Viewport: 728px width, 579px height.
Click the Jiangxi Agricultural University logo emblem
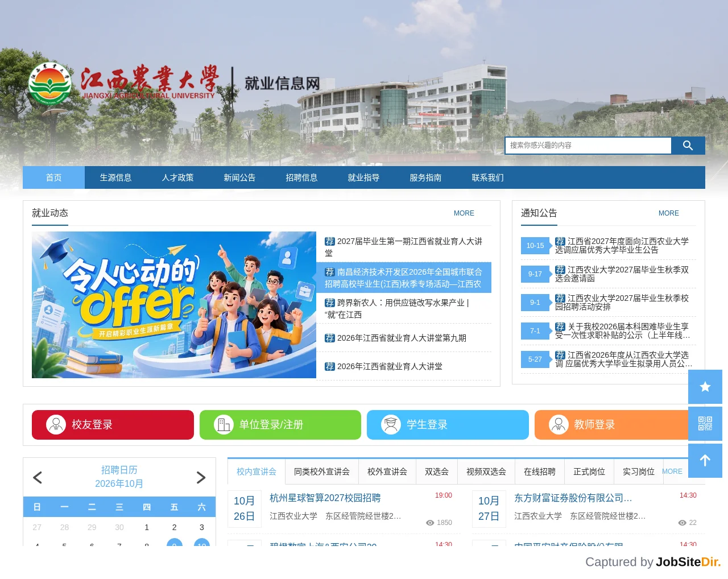(50, 84)
